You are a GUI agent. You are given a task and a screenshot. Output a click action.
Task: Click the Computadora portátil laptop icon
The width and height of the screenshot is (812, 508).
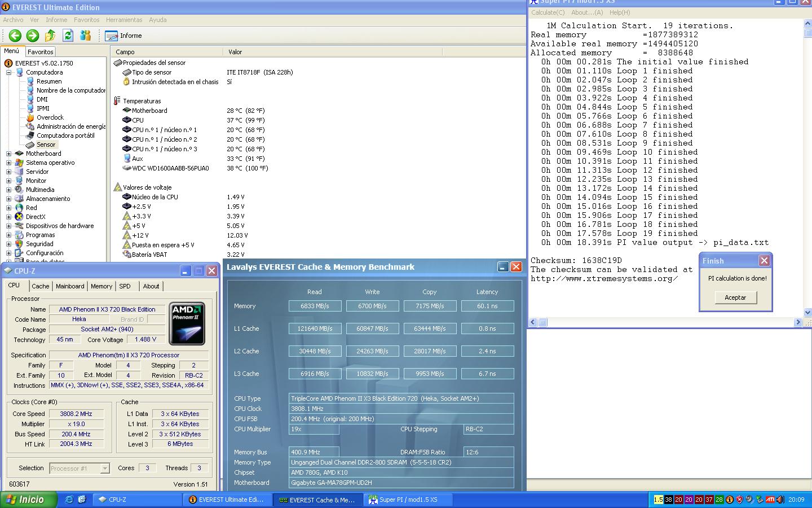pyautogui.click(x=30, y=135)
